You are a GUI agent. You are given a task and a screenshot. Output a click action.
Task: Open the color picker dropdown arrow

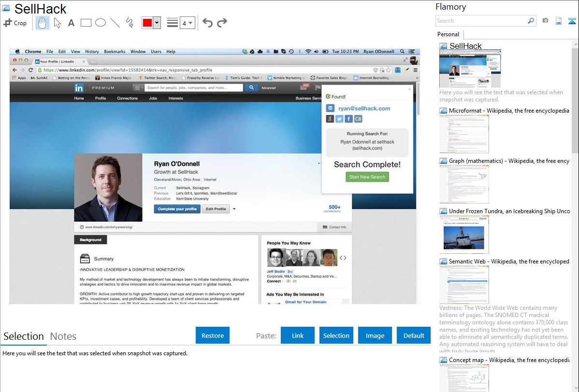coord(157,23)
